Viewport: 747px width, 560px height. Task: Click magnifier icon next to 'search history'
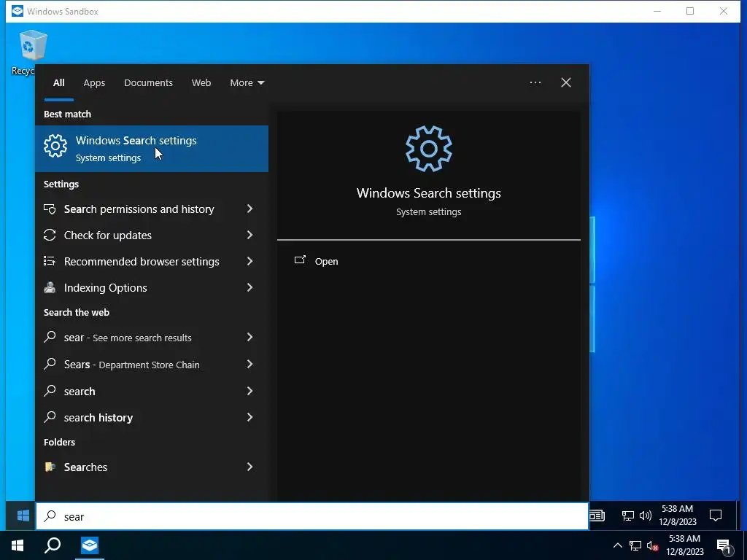pyautogui.click(x=50, y=417)
